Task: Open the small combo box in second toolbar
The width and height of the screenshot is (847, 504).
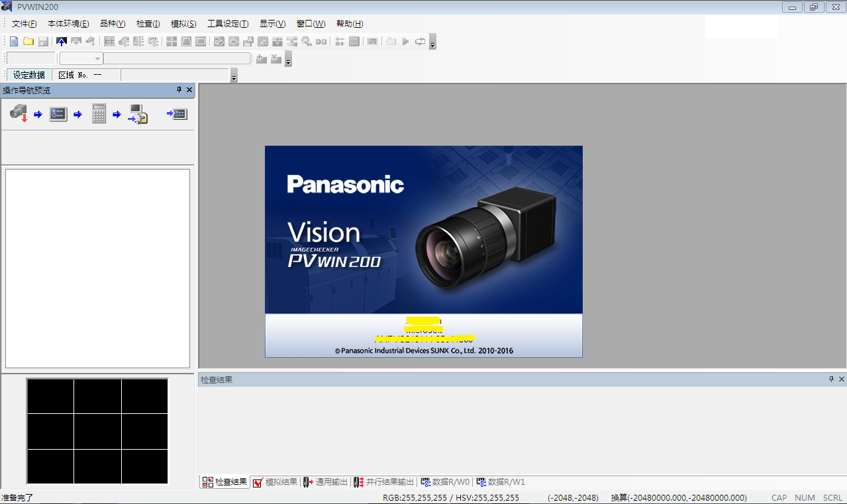Action: 81,59
